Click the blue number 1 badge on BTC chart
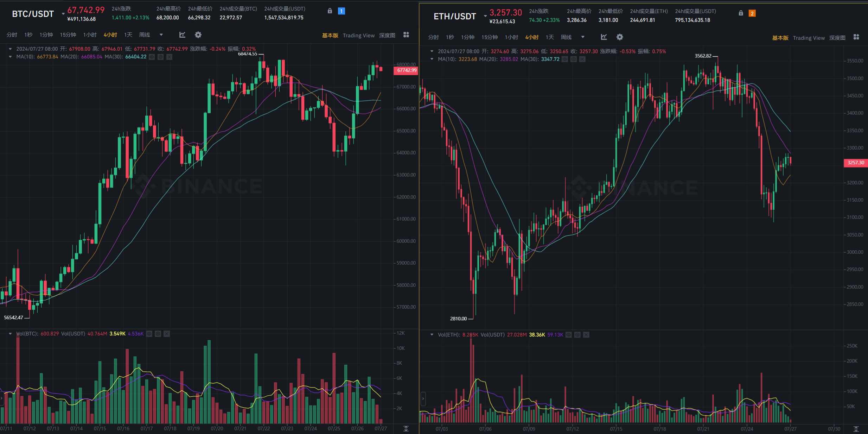868x434 pixels. point(341,11)
